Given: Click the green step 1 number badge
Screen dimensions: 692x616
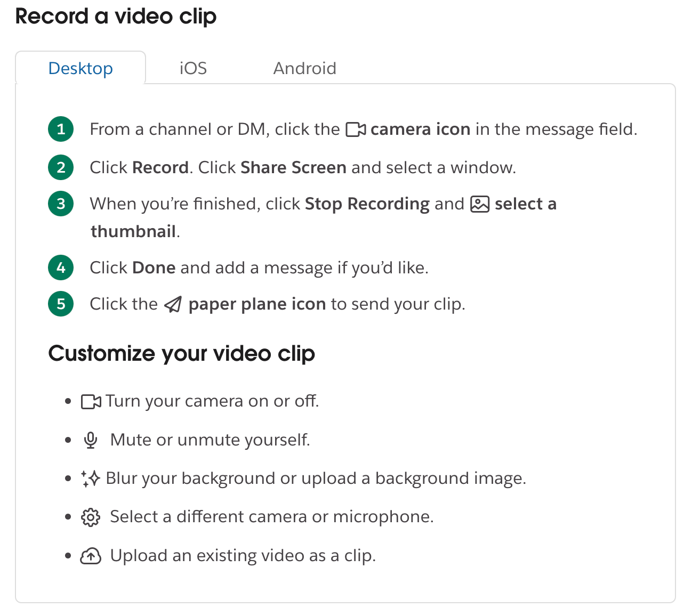Looking at the screenshot, I should coord(61,129).
